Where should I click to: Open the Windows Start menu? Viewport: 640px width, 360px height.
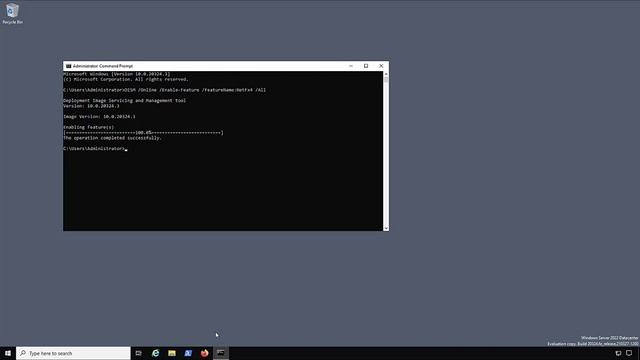pyautogui.click(x=8, y=353)
